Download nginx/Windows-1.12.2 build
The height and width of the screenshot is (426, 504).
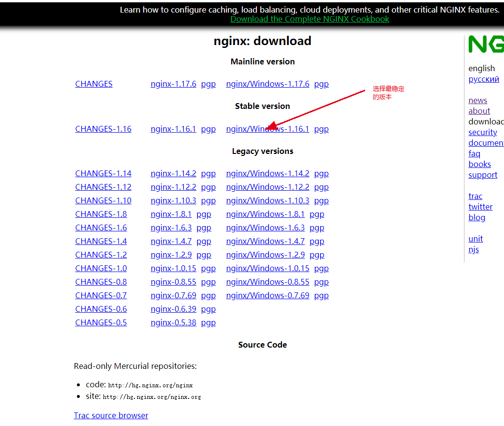(267, 187)
